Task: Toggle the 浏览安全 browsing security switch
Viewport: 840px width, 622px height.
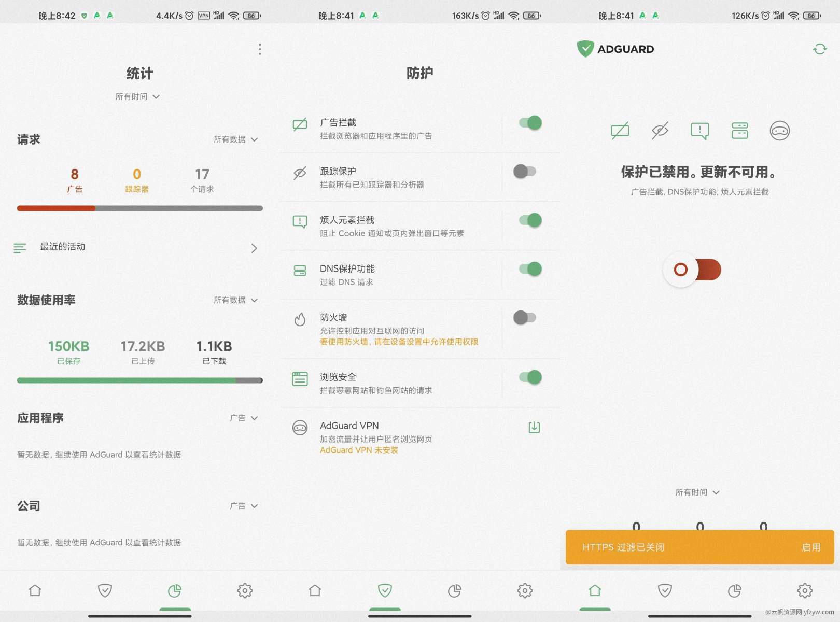Action: [x=530, y=377]
